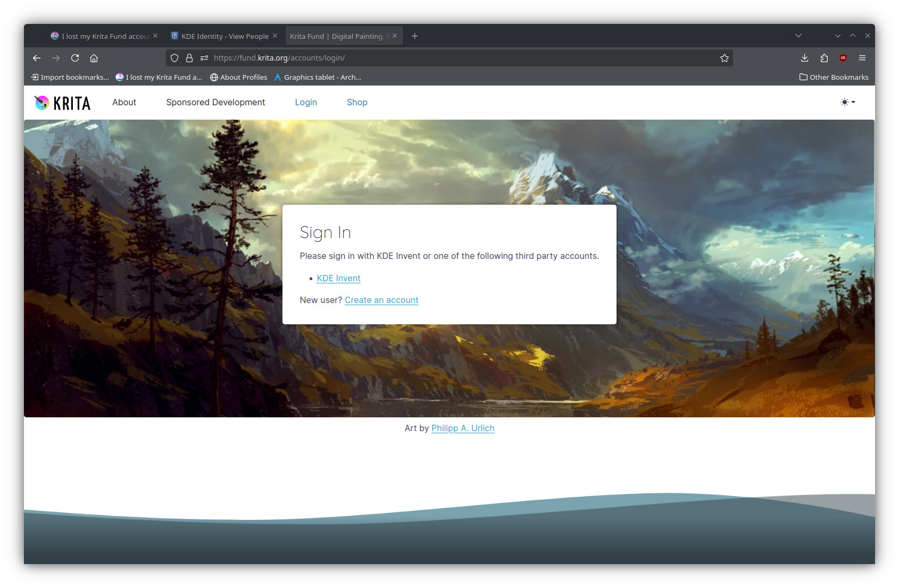Open the About Profiles bookmark
Screen dimensions: 899x588
238,77
